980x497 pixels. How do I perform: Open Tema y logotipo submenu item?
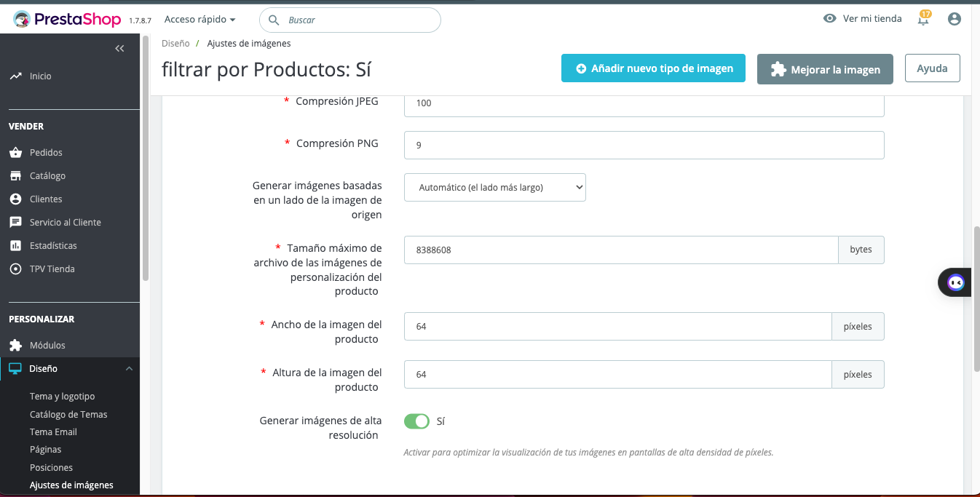(x=62, y=397)
